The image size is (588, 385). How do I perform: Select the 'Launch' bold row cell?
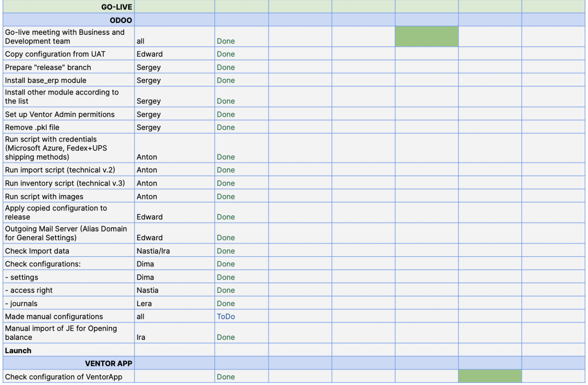pos(69,350)
